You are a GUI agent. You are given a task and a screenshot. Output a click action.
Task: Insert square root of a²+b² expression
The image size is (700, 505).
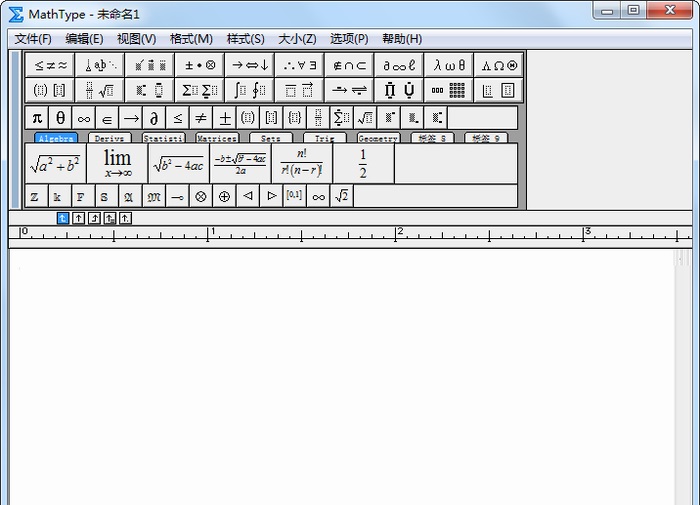(55, 163)
